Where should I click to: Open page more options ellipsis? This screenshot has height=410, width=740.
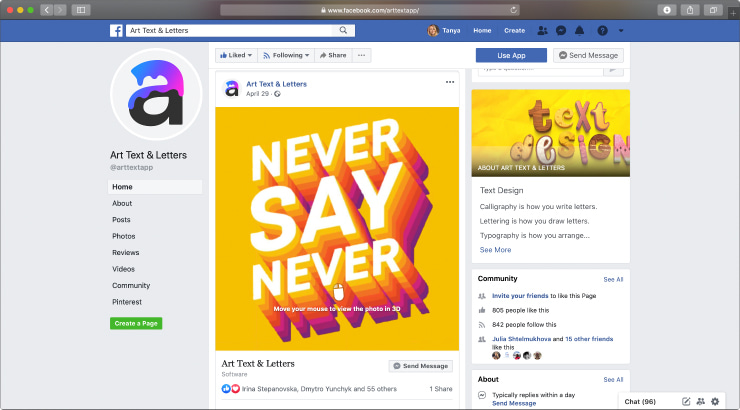pyautogui.click(x=362, y=55)
